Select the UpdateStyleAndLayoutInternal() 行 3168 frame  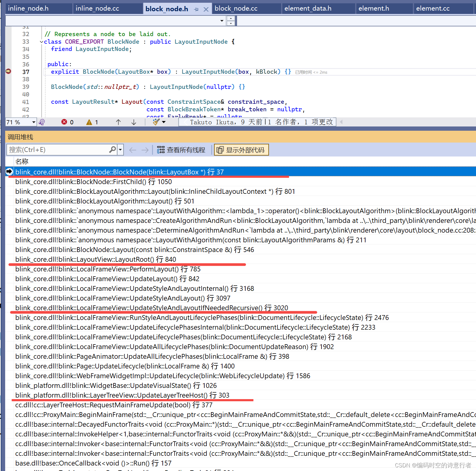(245, 288)
